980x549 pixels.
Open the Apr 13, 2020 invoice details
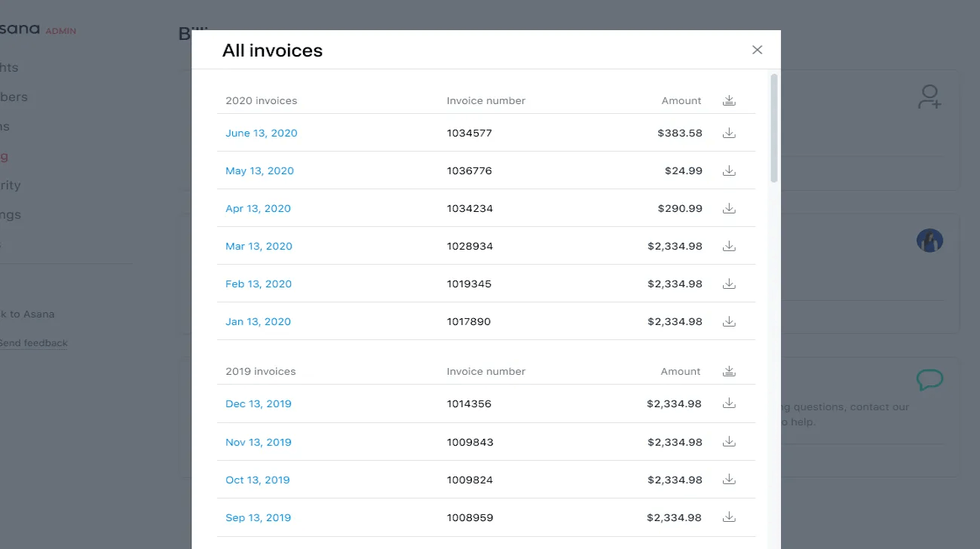tap(258, 207)
